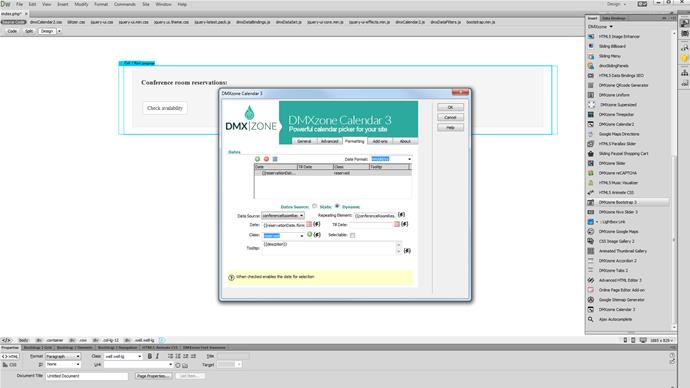Open dynamic data picker beside Tooltip field
The height and width of the screenshot is (388, 690).
(407, 251)
